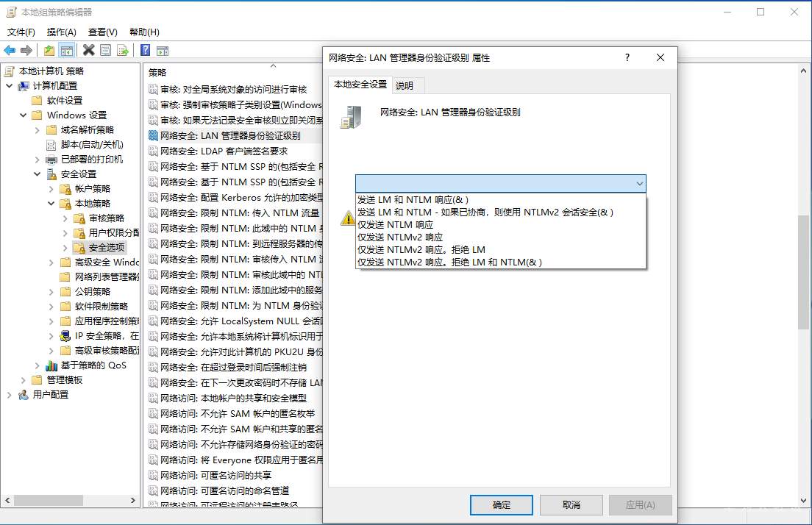Click the IP 安全策略 icon in tree
This screenshot has width=812, height=525.
tap(65, 336)
